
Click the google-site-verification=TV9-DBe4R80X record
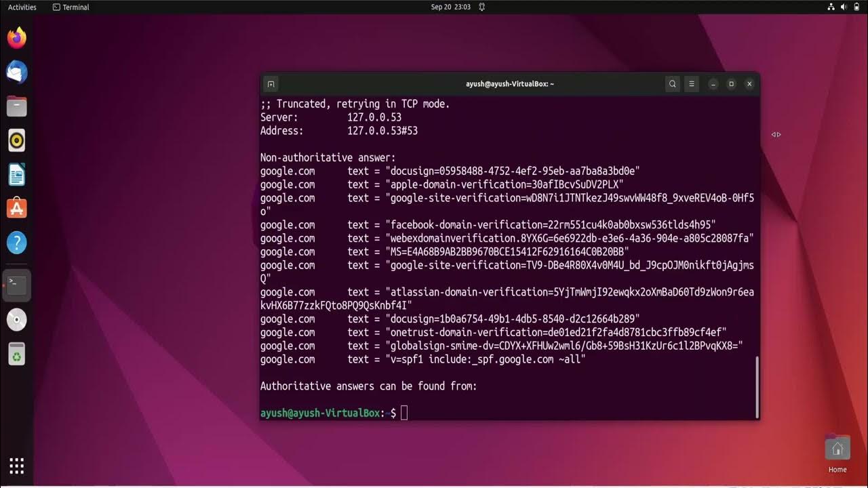(507, 272)
